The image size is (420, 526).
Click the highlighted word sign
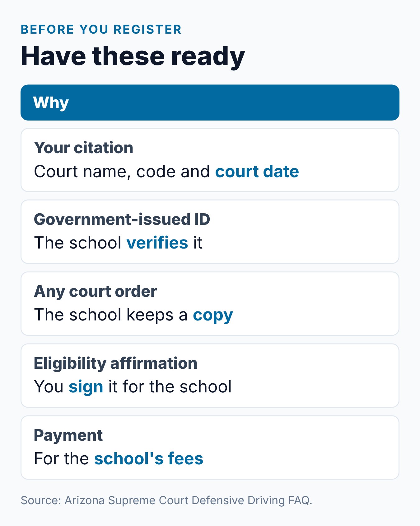click(x=86, y=387)
